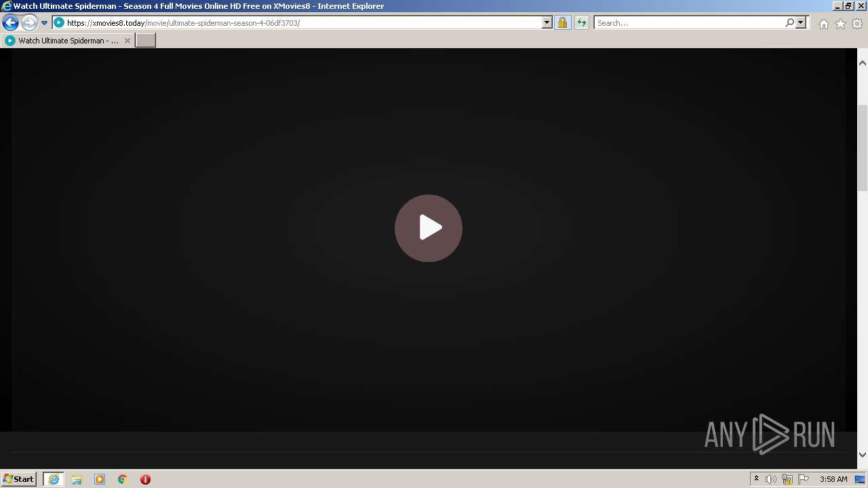Play the video with center play button
Screen dimensions: 868x488
429,228
